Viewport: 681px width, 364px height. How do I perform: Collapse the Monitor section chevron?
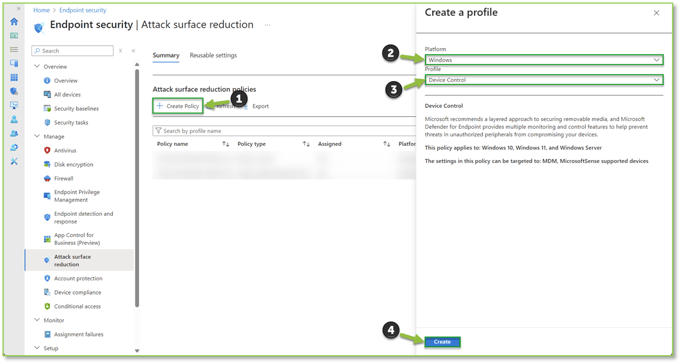point(37,320)
